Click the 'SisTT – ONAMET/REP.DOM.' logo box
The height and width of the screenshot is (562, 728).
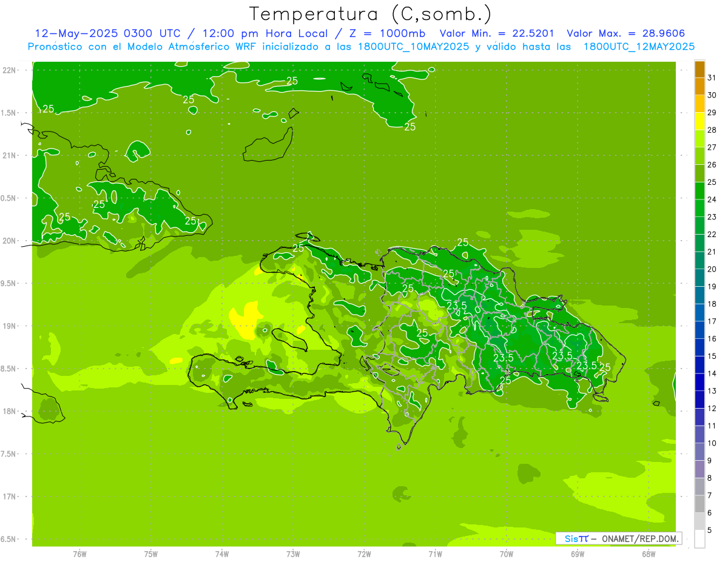click(618, 538)
